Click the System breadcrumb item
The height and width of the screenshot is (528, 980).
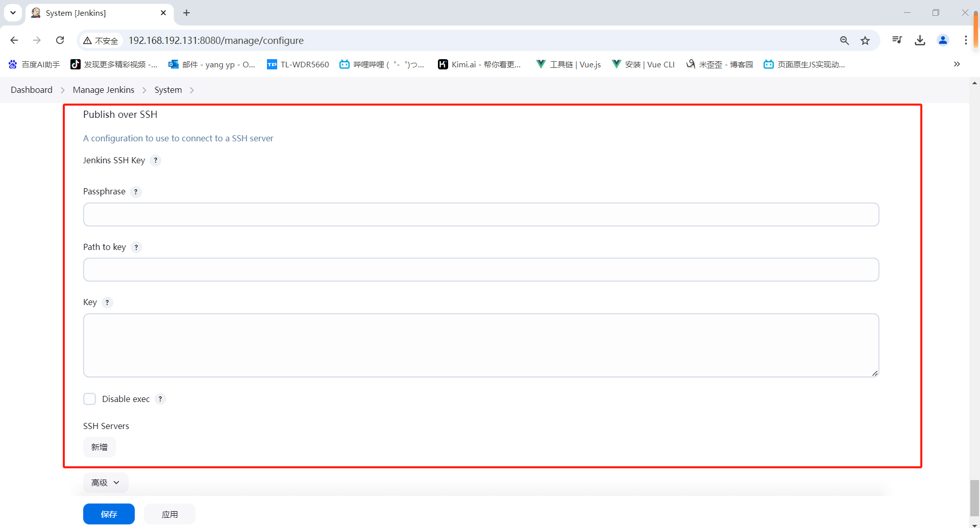click(x=168, y=90)
